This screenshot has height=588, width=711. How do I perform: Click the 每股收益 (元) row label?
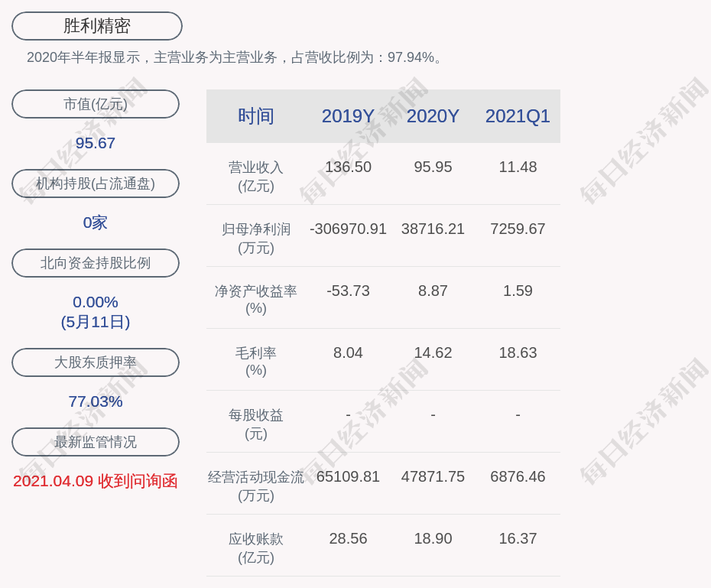[x=256, y=424]
